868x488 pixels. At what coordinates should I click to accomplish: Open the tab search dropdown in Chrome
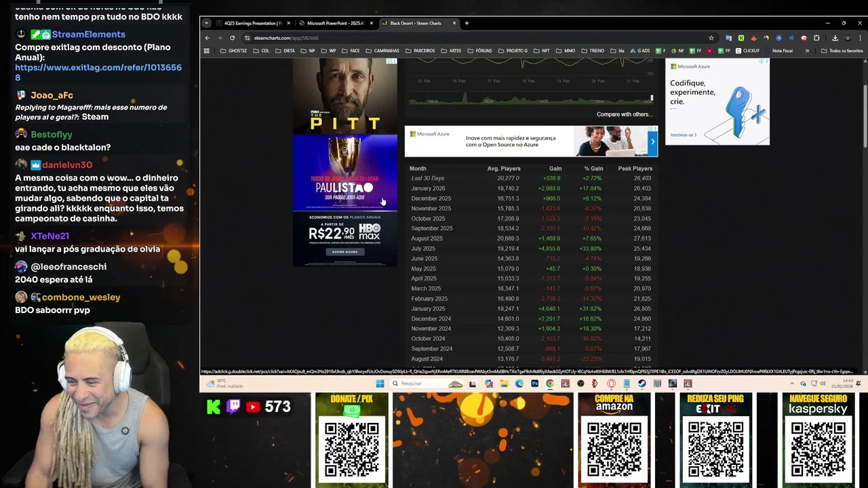(x=206, y=23)
